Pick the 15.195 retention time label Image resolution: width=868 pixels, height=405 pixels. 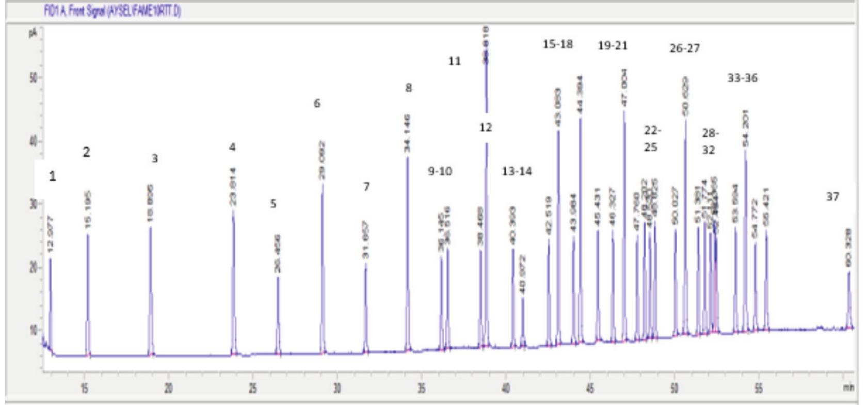[87, 210]
